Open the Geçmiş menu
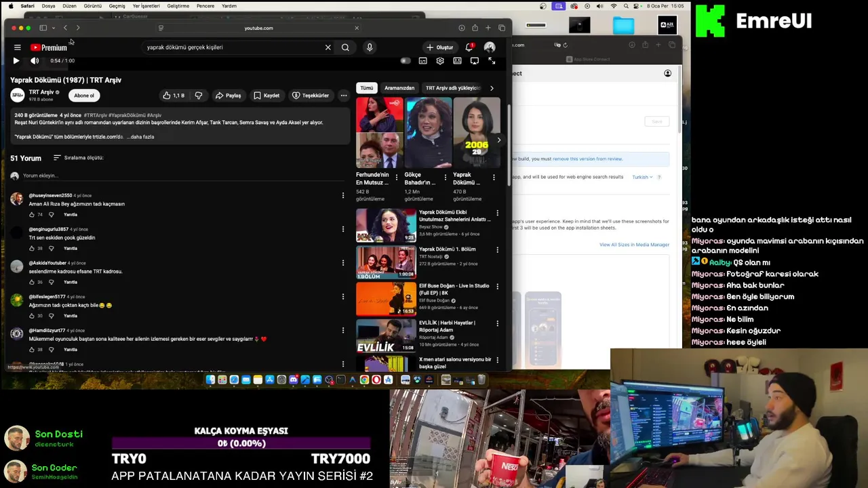This screenshot has height=488, width=868. (x=117, y=6)
